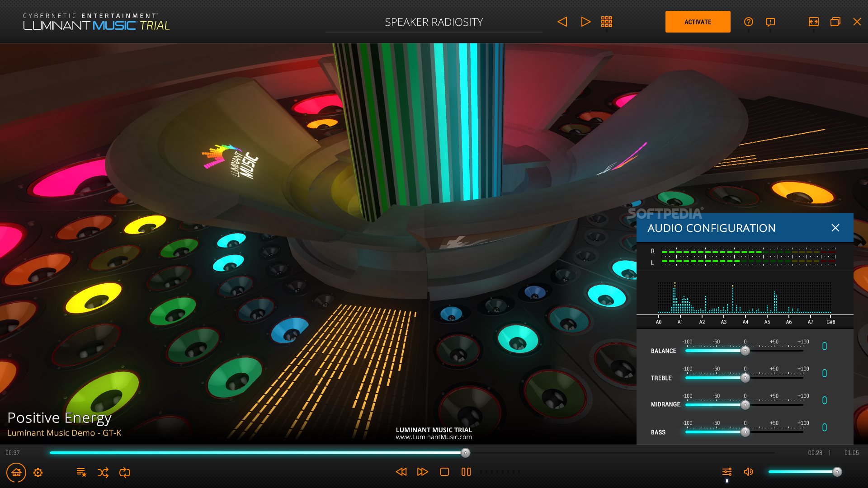The image size is (868, 488).
Task: Stop playback
Action: pyautogui.click(x=444, y=472)
